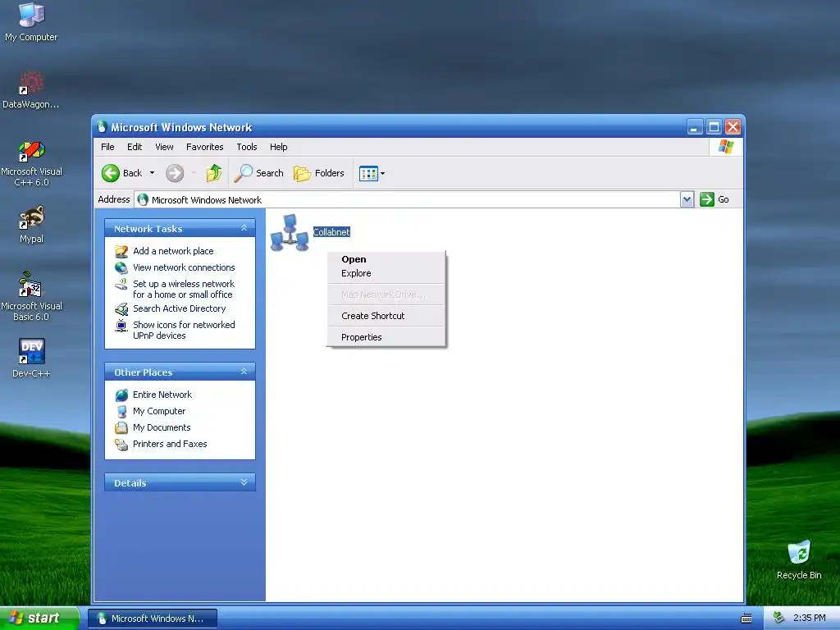Image resolution: width=840 pixels, height=630 pixels.
Task: Select the Dev-C++ desktop icon
Action: point(31,358)
